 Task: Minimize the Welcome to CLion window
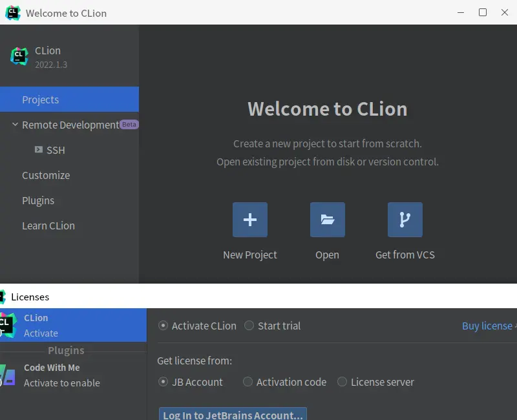[x=461, y=12]
